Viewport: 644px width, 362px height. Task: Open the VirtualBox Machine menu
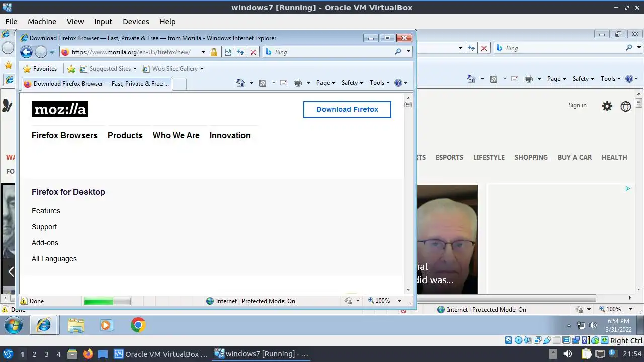coord(42,22)
